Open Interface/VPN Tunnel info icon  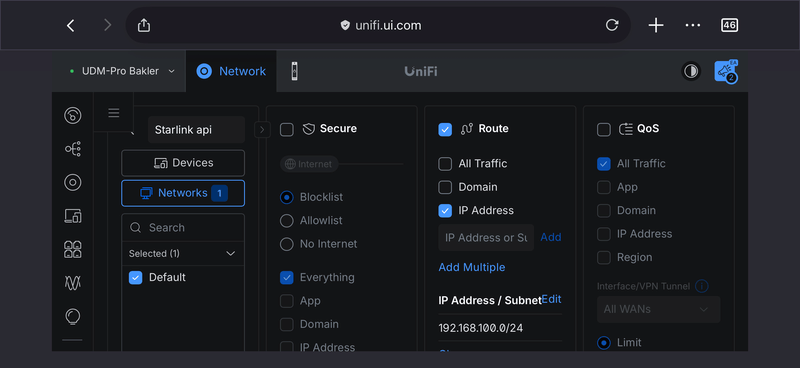tap(702, 286)
